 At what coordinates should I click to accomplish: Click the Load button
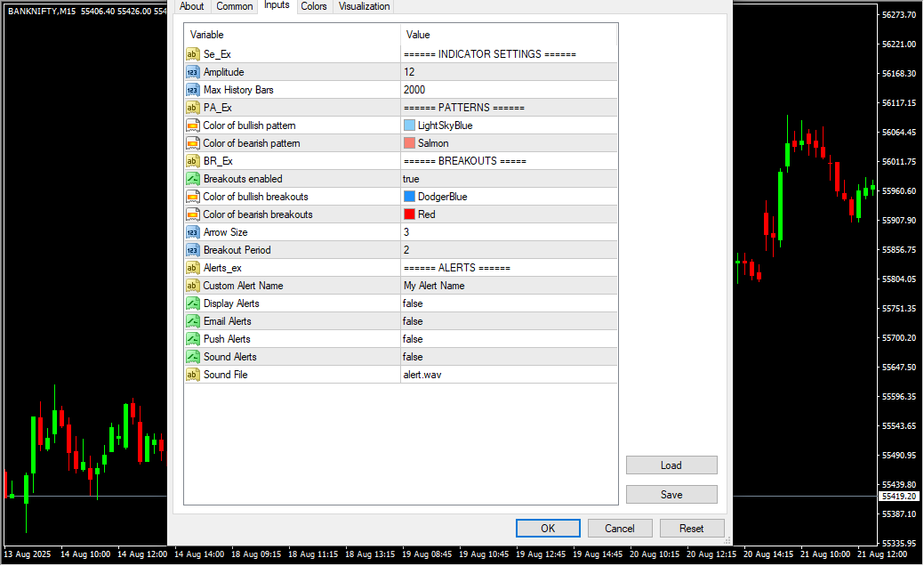(x=671, y=465)
